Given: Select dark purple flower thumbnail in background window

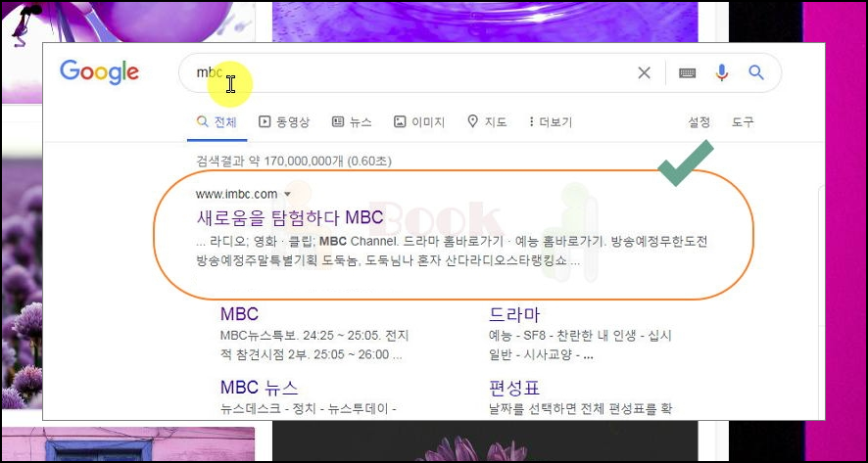Looking at the screenshot, I should pos(485,441).
